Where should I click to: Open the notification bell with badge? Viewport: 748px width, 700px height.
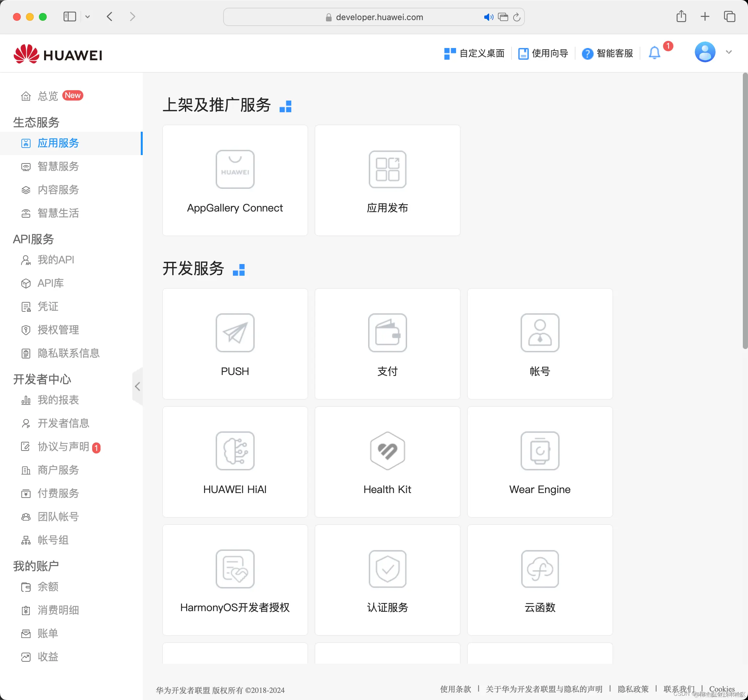click(655, 53)
